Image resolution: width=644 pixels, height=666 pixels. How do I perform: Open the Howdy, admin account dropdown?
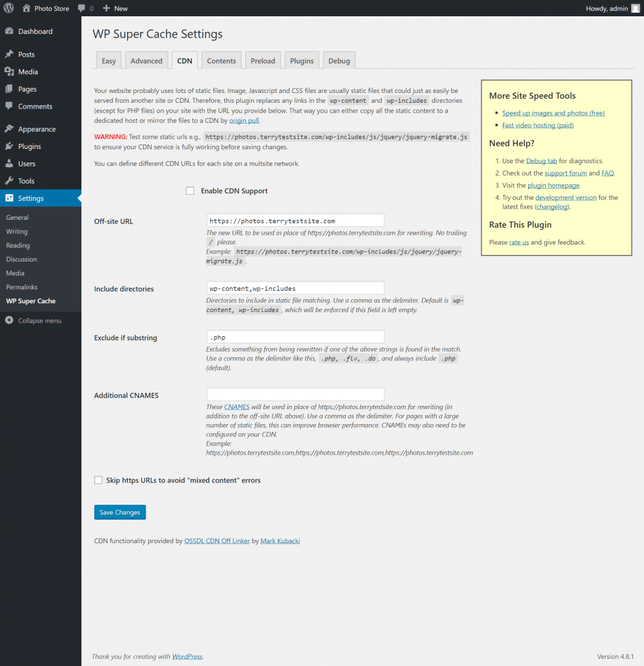tap(605, 8)
